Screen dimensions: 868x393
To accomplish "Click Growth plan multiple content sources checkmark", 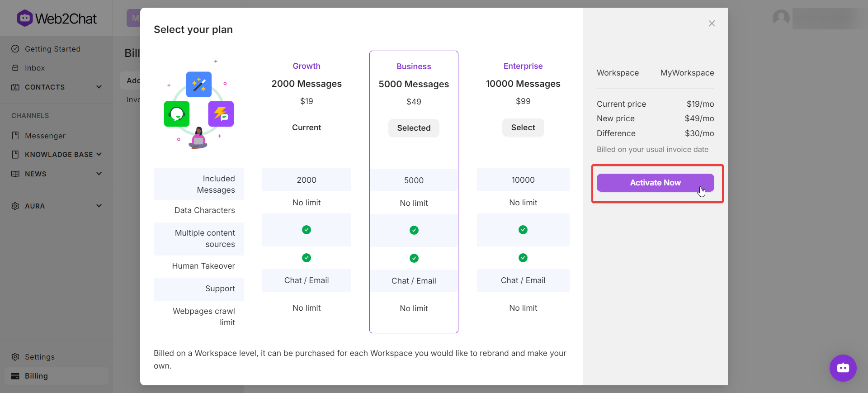I will (307, 230).
